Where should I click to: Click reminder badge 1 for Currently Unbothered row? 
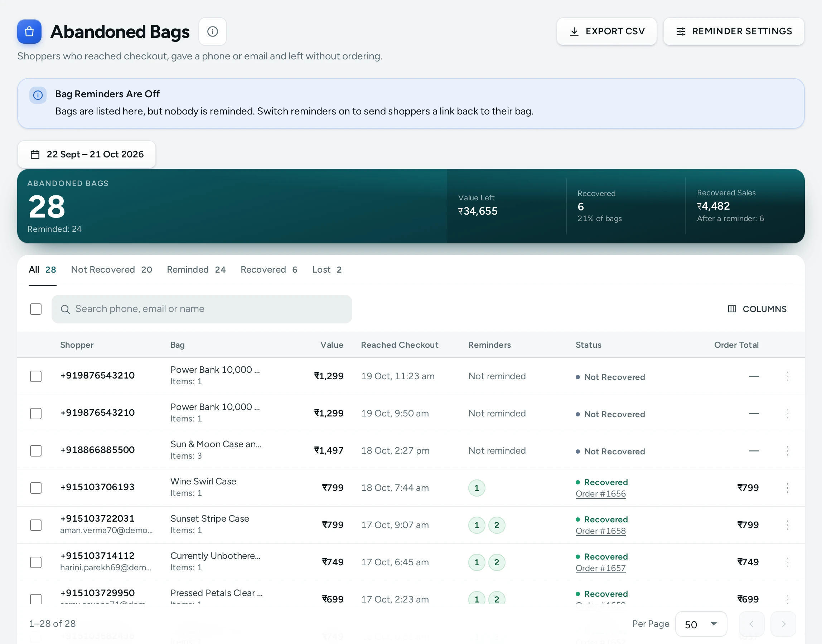coord(477,562)
